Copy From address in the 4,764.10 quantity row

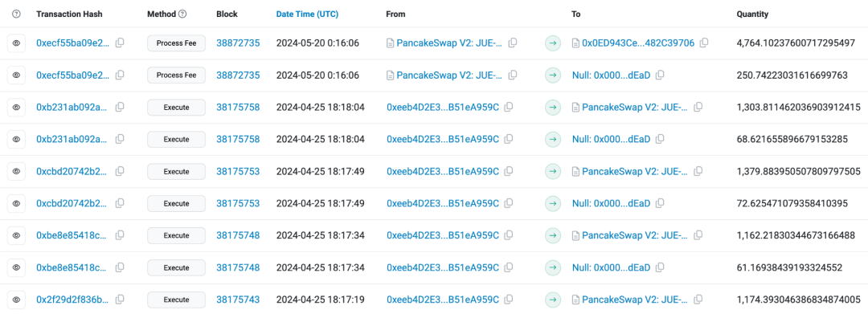(x=513, y=43)
